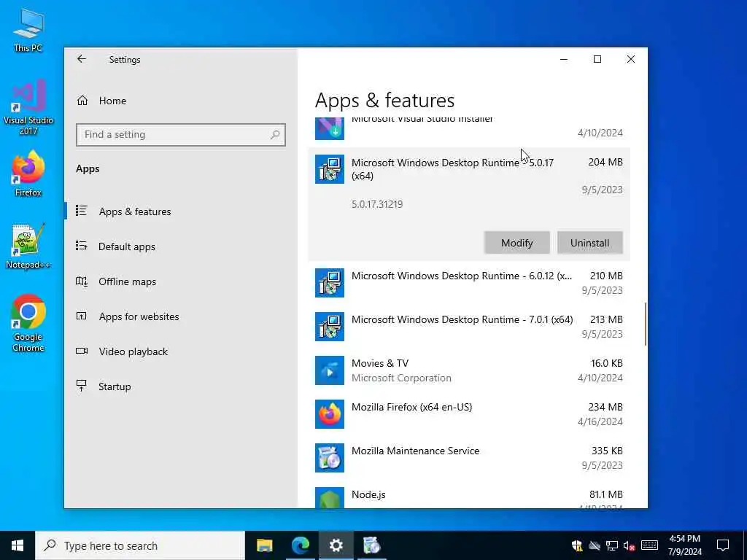Select Mozilla Maintenance Service entry

(x=469, y=458)
